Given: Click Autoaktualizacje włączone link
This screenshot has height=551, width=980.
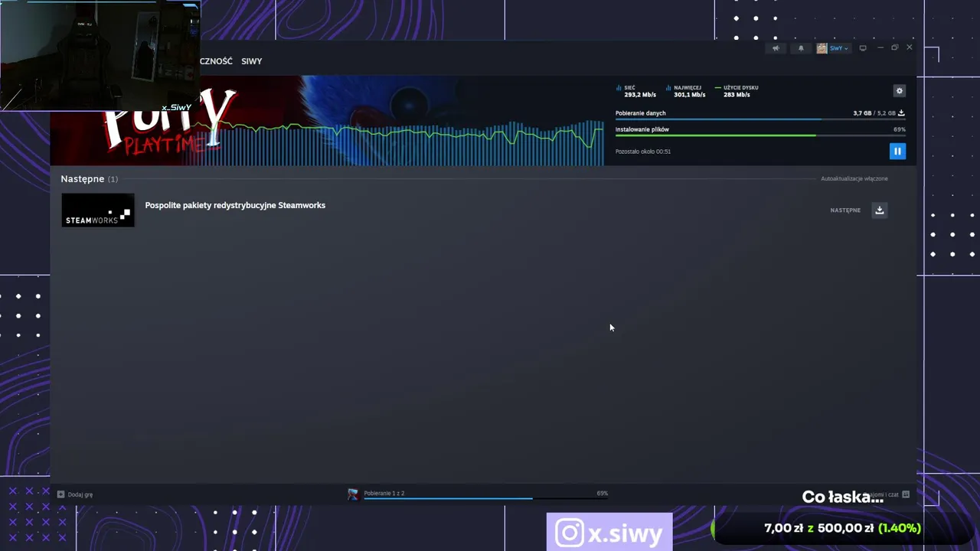Looking at the screenshot, I should 854,179.
